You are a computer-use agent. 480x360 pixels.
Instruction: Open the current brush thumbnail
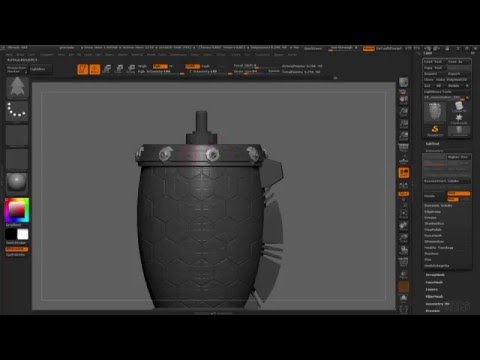click(17, 87)
